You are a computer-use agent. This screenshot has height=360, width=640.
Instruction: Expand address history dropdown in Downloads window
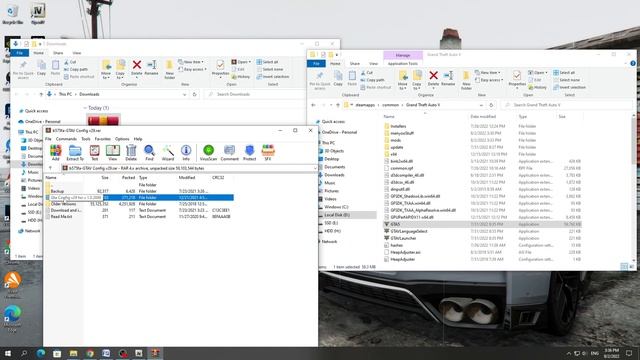[184, 94]
